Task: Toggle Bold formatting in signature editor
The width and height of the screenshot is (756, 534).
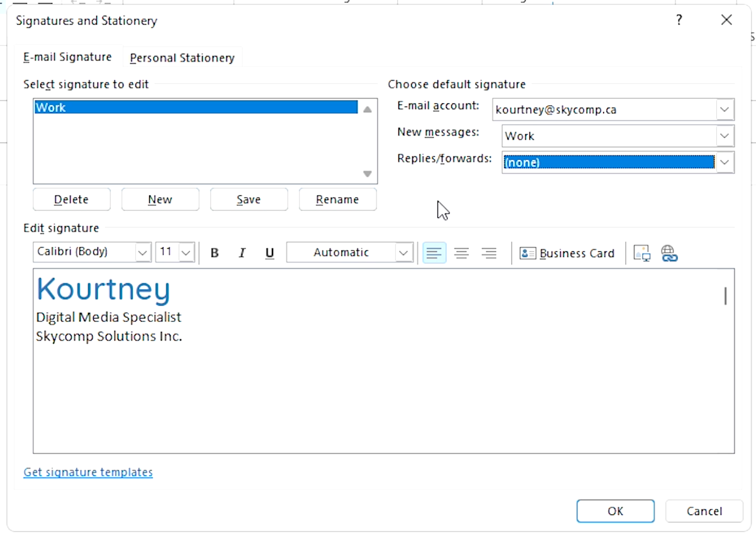Action: pos(215,253)
